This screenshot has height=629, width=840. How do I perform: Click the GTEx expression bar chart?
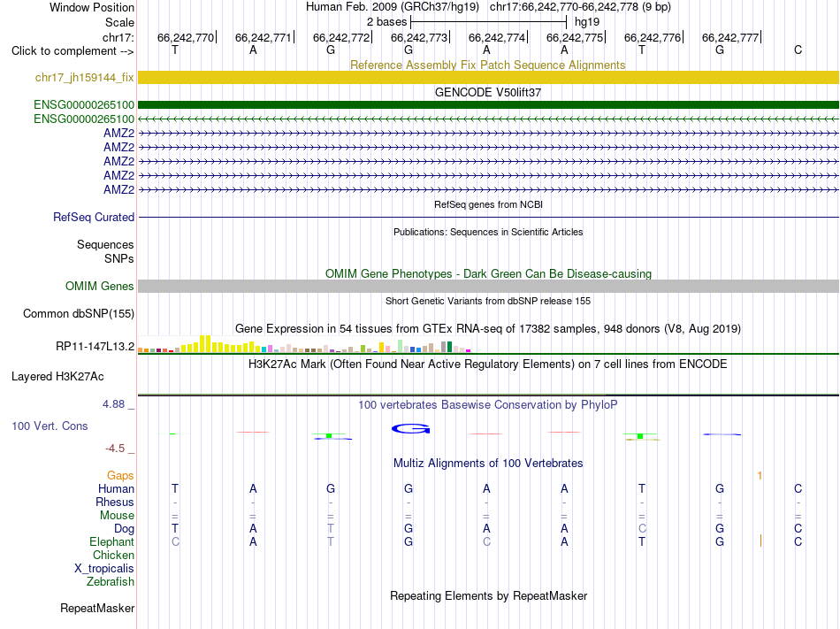[x=304, y=343]
